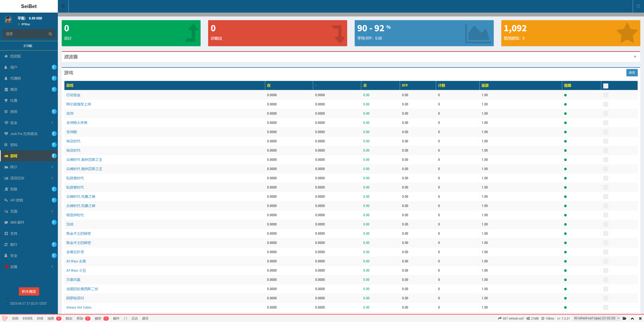Close the debugbar with the X icon
Screen dimensions: 644x322
coord(640,318)
